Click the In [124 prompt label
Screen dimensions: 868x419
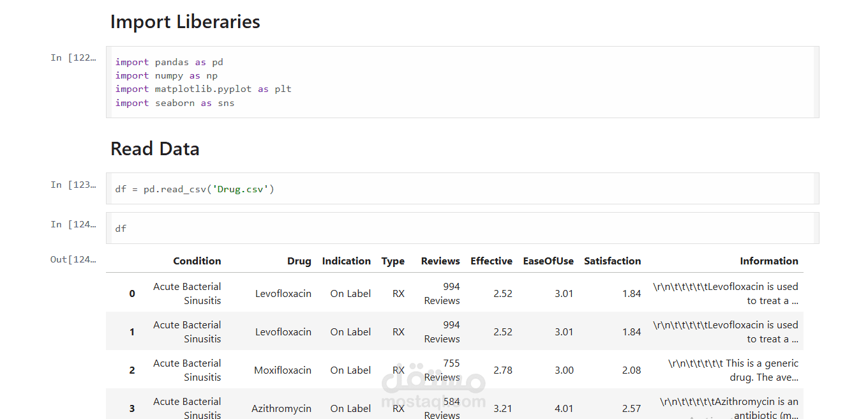73,224
